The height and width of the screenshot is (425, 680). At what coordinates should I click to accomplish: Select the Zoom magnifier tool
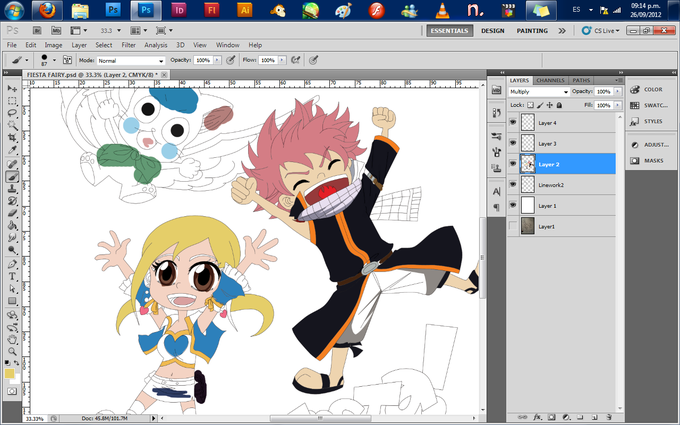[12, 352]
